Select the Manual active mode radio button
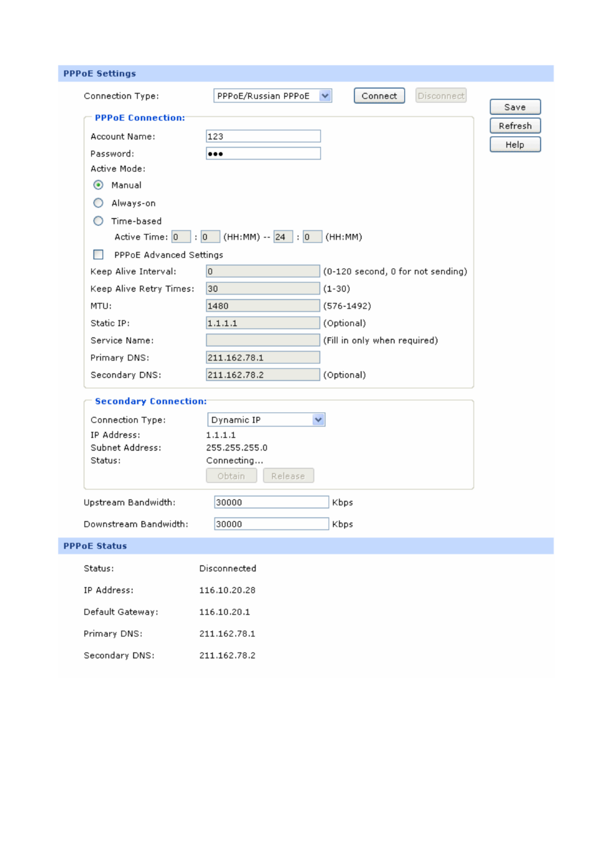The width and height of the screenshot is (613, 868). point(98,185)
